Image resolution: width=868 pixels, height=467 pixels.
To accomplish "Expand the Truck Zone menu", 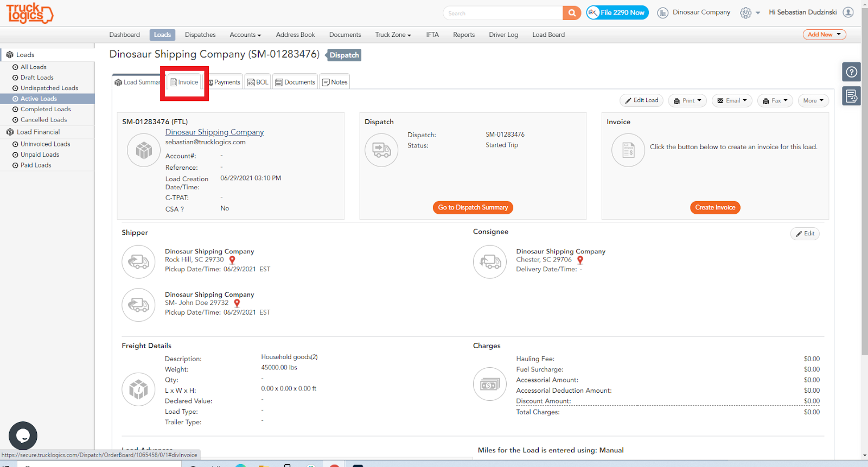I will click(393, 35).
